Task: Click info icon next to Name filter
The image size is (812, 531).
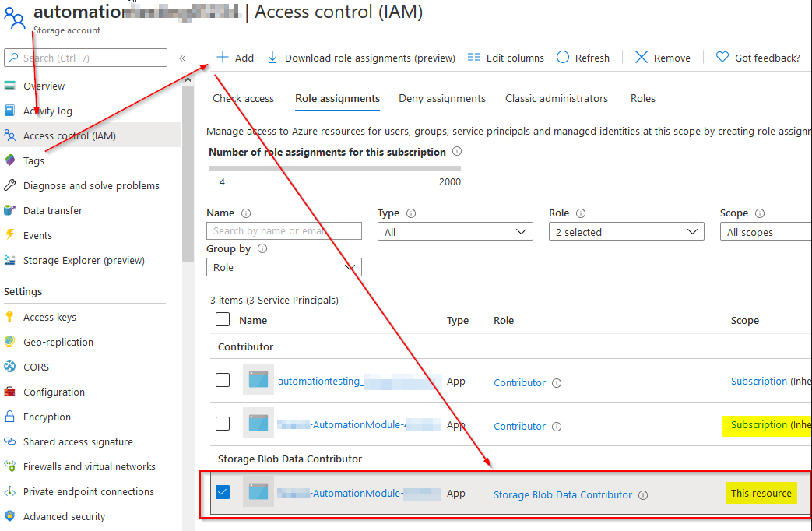Action: (x=246, y=213)
